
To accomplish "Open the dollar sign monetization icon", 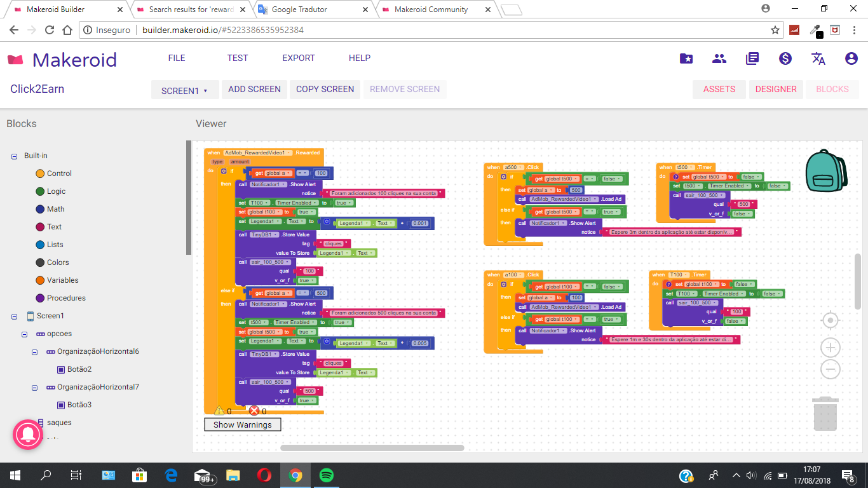I will click(785, 58).
